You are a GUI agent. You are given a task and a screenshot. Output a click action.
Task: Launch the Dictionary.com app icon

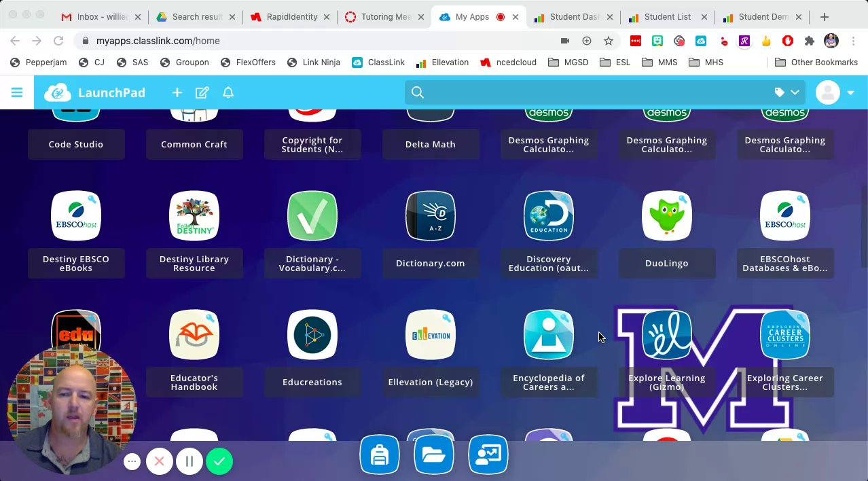431,216
